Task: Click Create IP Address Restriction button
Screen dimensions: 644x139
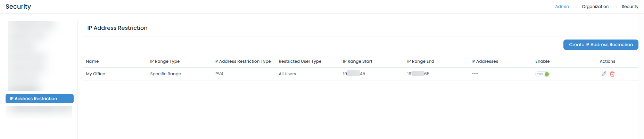Action: tap(601, 45)
